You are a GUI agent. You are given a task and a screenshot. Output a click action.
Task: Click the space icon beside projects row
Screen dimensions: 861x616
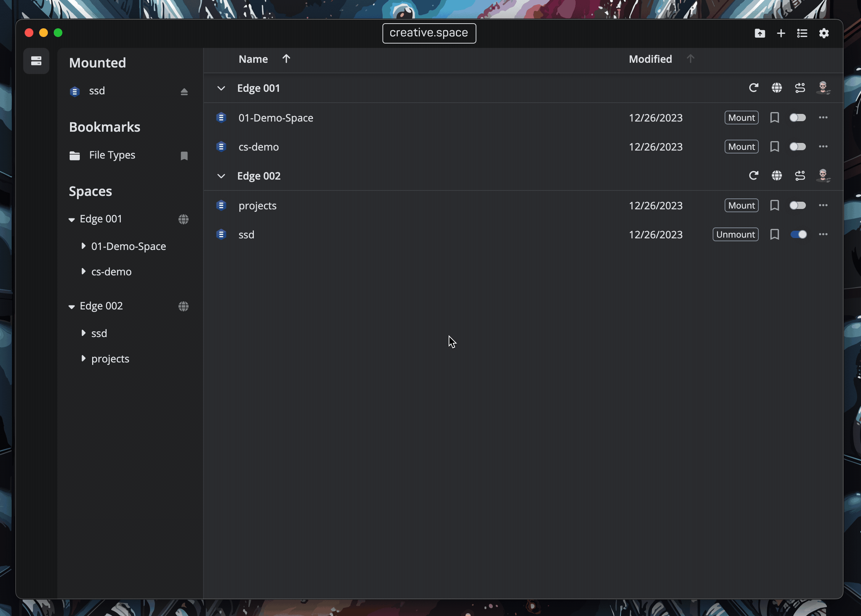tap(221, 205)
